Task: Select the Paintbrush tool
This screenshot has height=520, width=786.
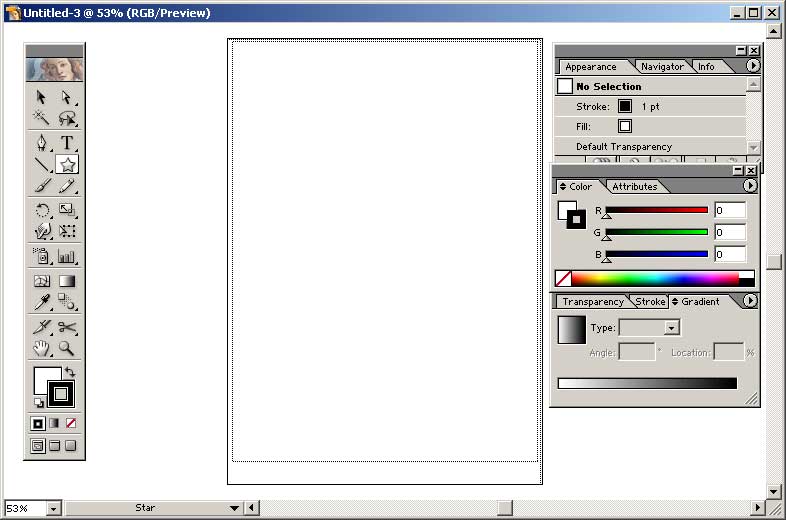Action: 42,186
